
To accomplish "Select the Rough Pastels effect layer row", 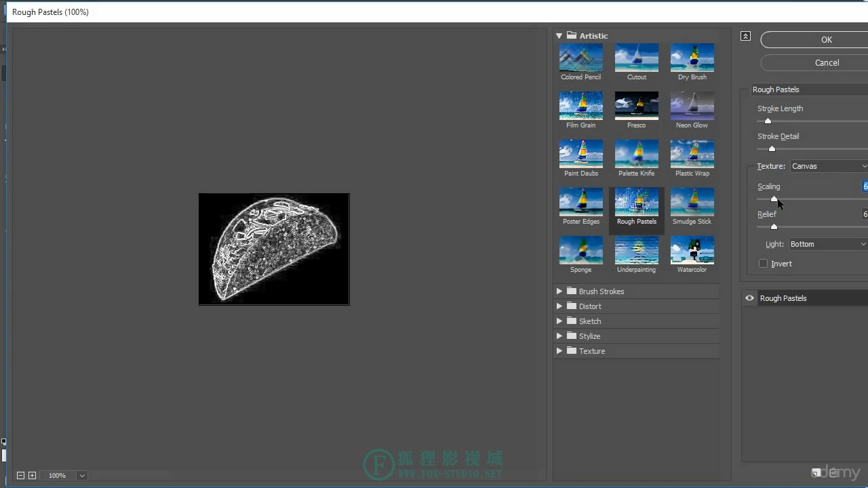I will tap(805, 298).
